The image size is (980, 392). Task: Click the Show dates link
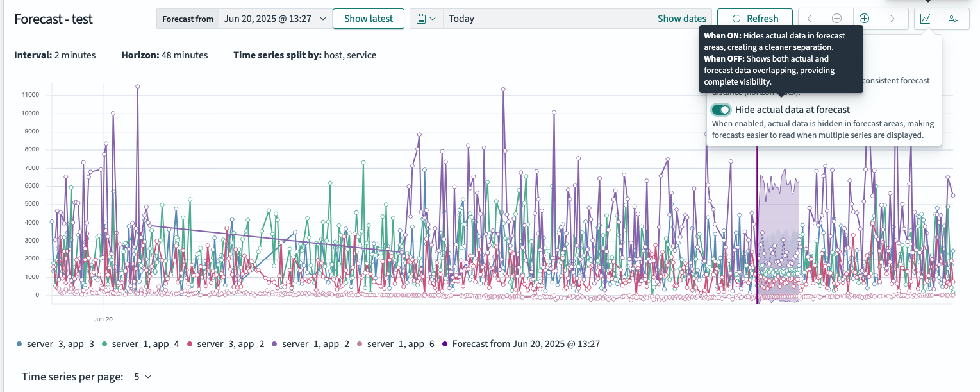[681, 19]
